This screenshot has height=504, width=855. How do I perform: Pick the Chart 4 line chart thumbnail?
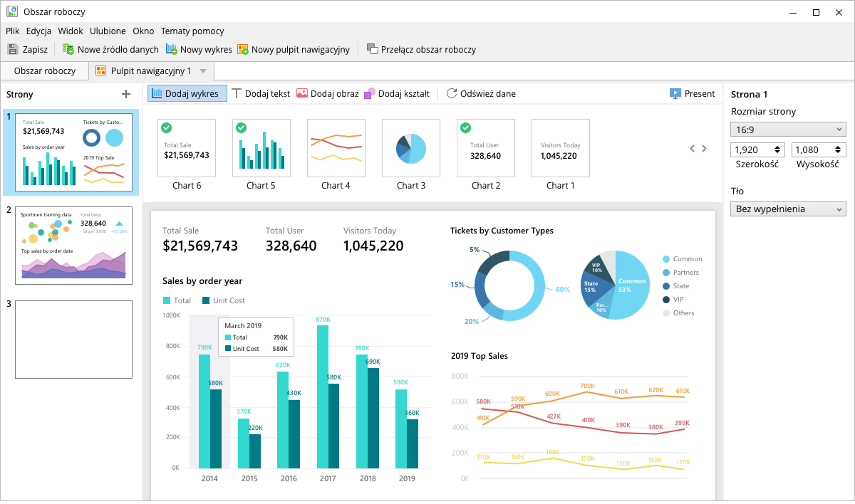(336, 148)
